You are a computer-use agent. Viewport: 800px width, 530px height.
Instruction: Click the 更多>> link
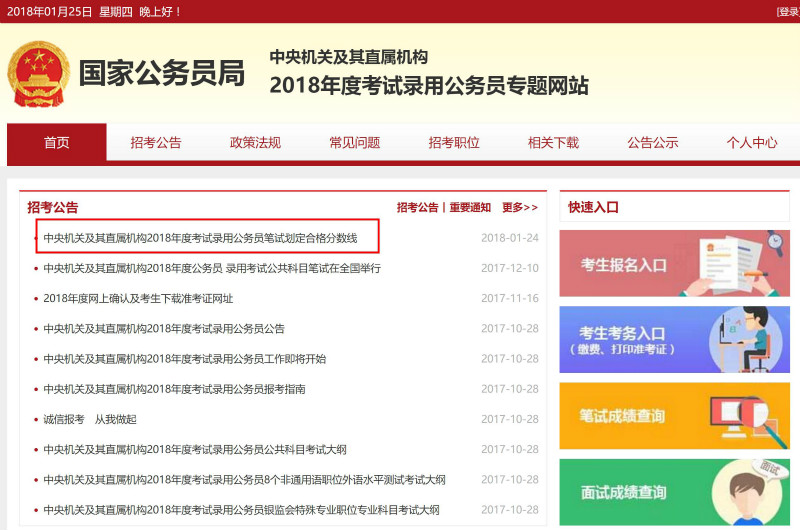tap(520, 208)
